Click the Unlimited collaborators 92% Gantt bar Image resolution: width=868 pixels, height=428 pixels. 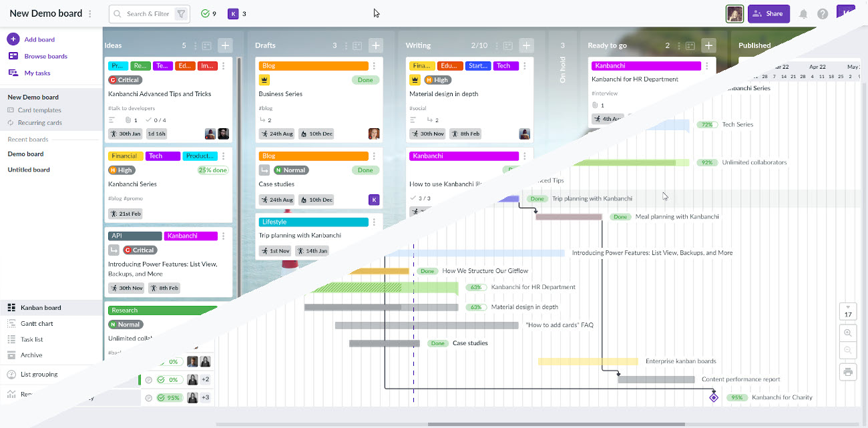pos(631,162)
